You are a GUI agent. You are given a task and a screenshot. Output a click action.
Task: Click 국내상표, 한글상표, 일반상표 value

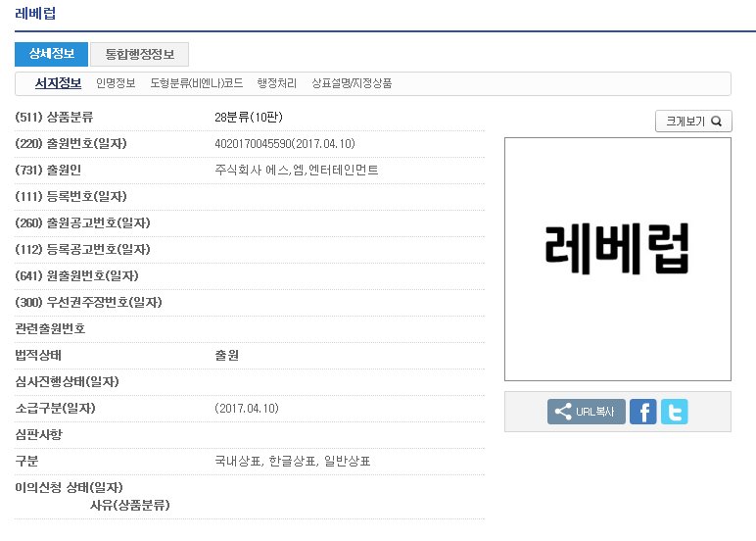tap(292, 462)
